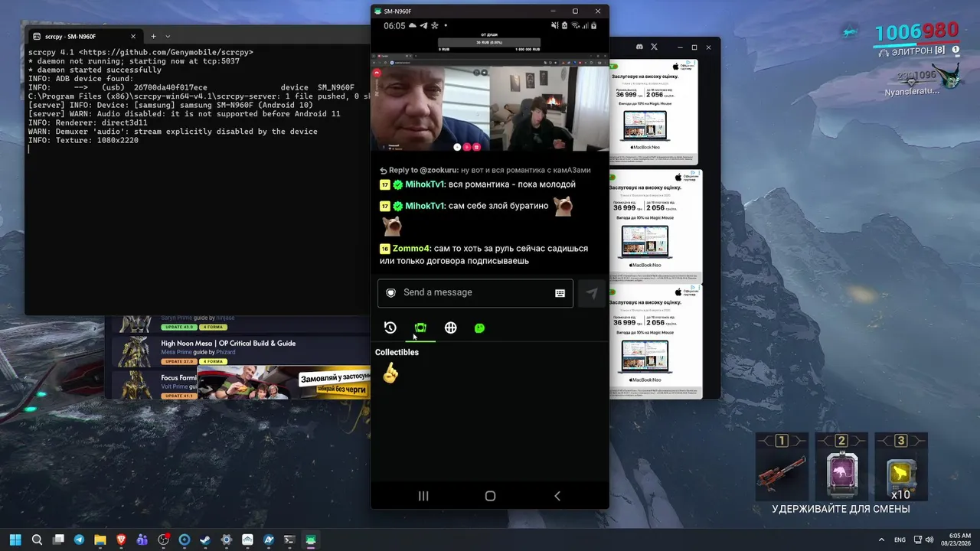
Task: Open Microsoft Teams from the taskbar
Action: point(142,540)
